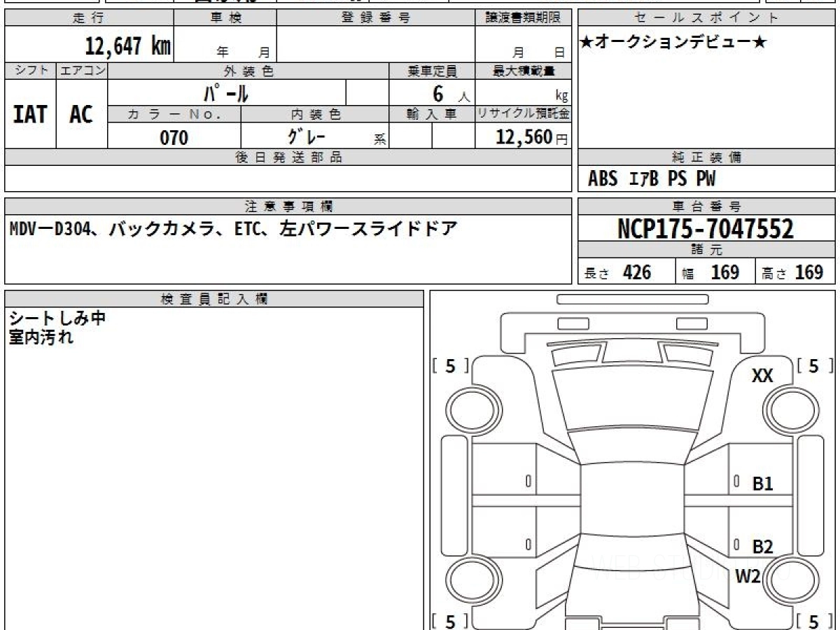Select the セールスポイント header

click(707, 18)
